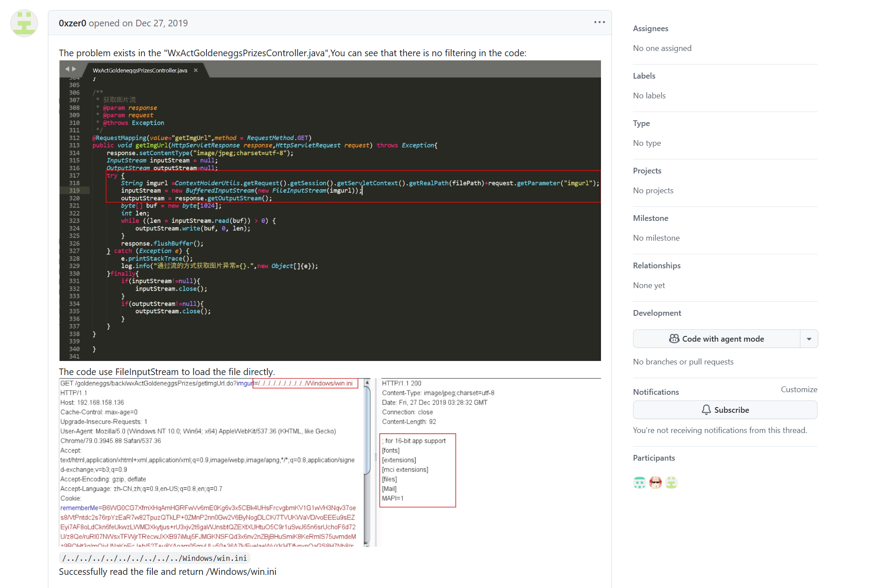The image size is (883, 588).
Task: Open the 0xzer0 author profile link
Action: 72,23
